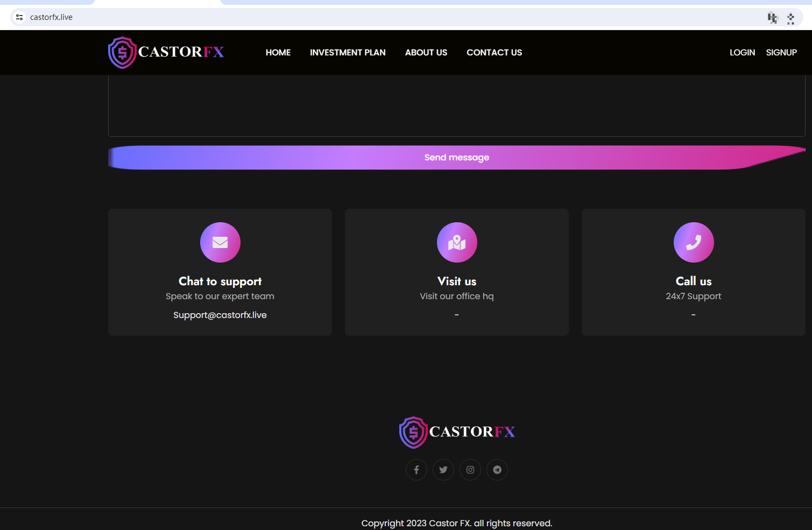The height and width of the screenshot is (530, 812).
Task: Click 'Speak to our expert team' text
Action: [x=220, y=296]
